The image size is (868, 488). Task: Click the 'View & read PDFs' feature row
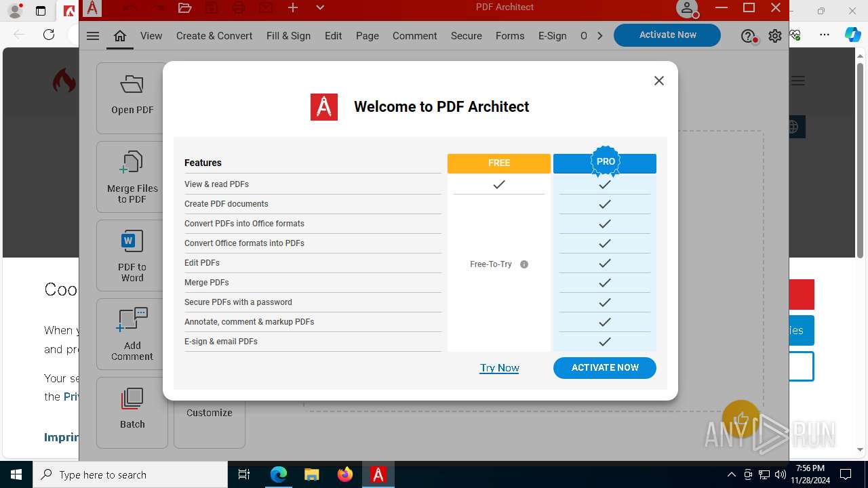click(313, 184)
